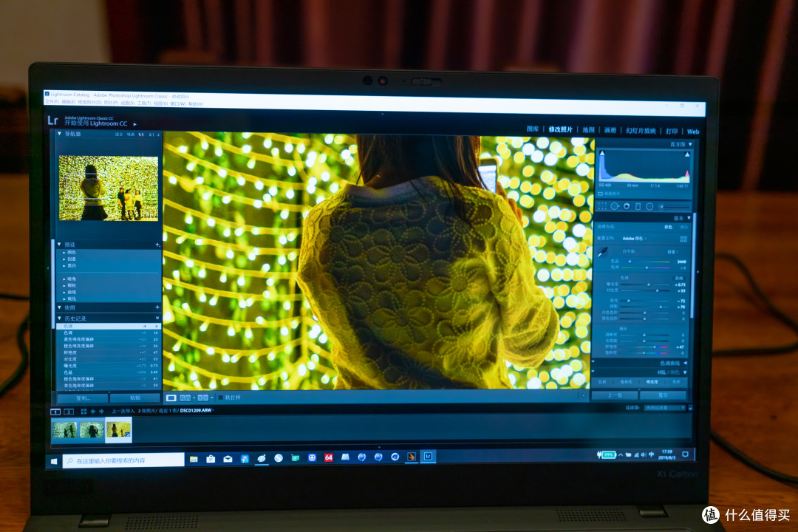Pick the white balance eyedropper
798x532 pixels.
(x=603, y=252)
